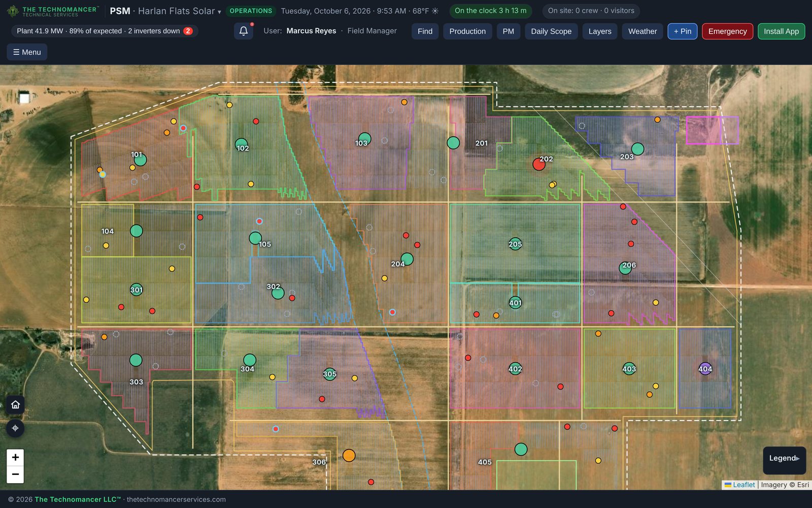
Task: Add a new pin with + Pin
Action: (683, 31)
